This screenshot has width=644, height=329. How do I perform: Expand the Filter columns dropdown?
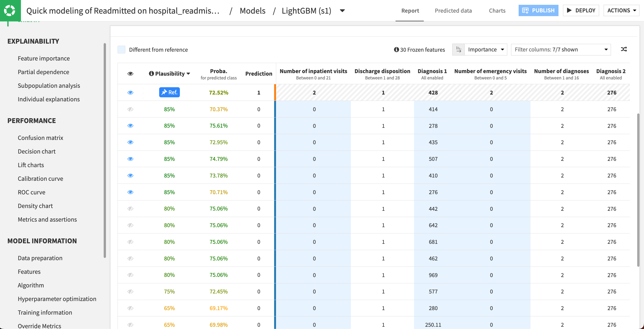561,49
